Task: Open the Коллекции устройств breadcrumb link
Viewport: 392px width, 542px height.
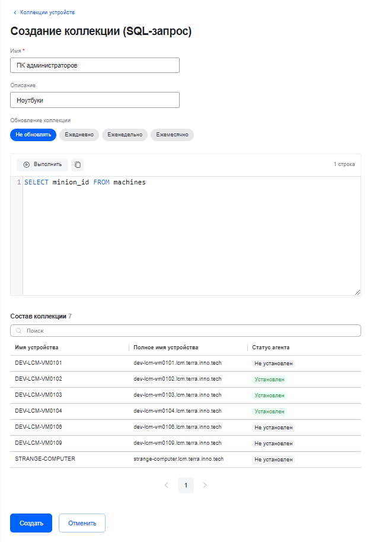Action: pyautogui.click(x=47, y=12)
